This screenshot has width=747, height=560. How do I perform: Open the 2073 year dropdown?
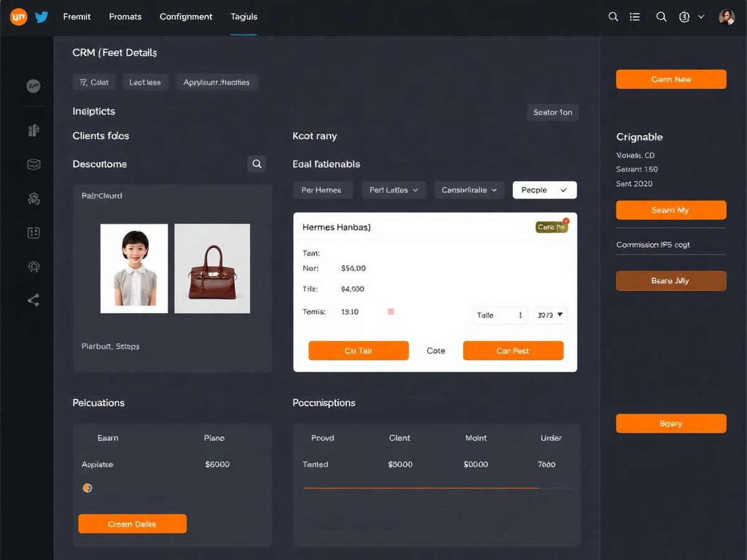(550, 315)
